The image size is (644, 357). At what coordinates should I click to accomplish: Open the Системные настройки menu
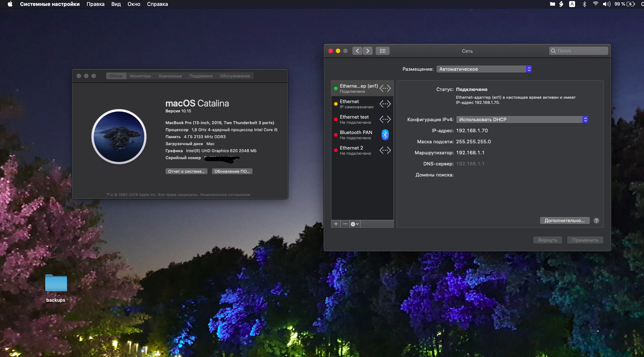(x=50, y=4)
